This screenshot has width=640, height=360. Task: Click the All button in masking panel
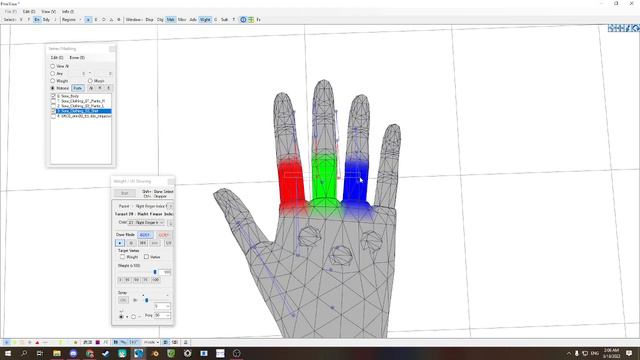[91, 88]
